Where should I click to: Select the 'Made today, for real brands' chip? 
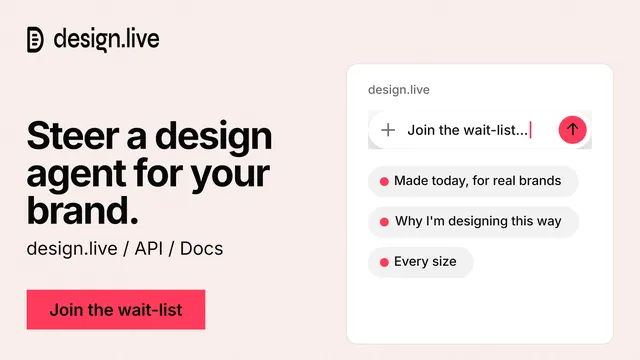(x=473, y=181)
